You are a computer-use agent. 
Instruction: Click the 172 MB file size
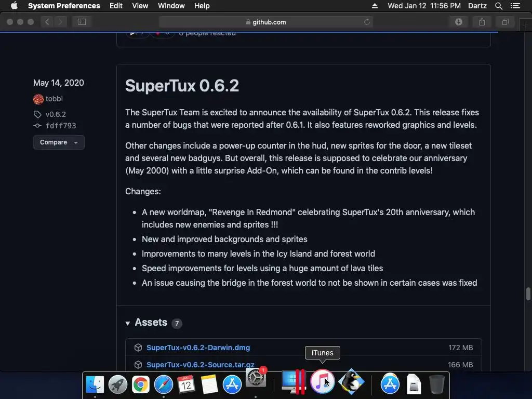(460, 348)
